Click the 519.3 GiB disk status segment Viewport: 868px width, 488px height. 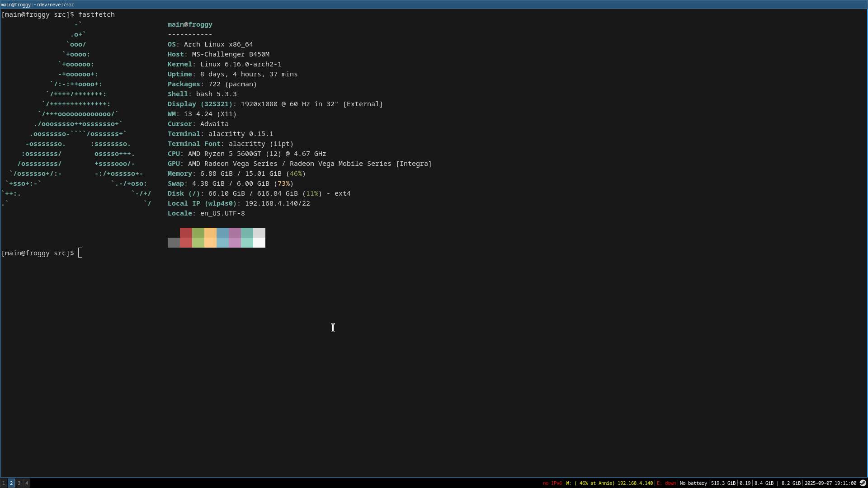pyautogui.click(x=723, y=483)
